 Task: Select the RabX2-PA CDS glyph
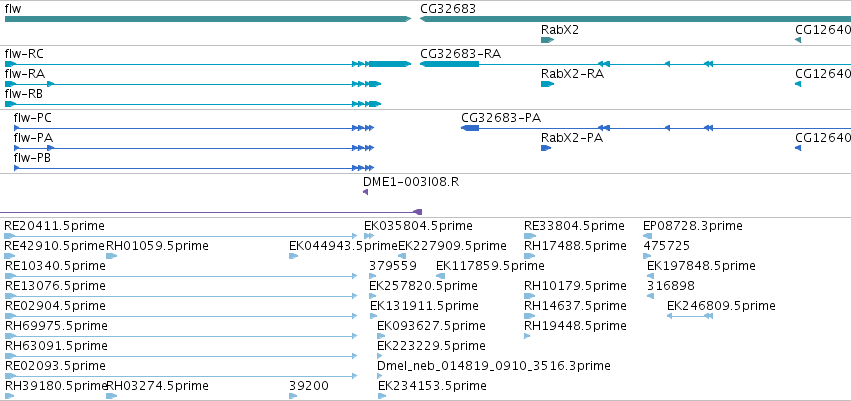[545, 148]
